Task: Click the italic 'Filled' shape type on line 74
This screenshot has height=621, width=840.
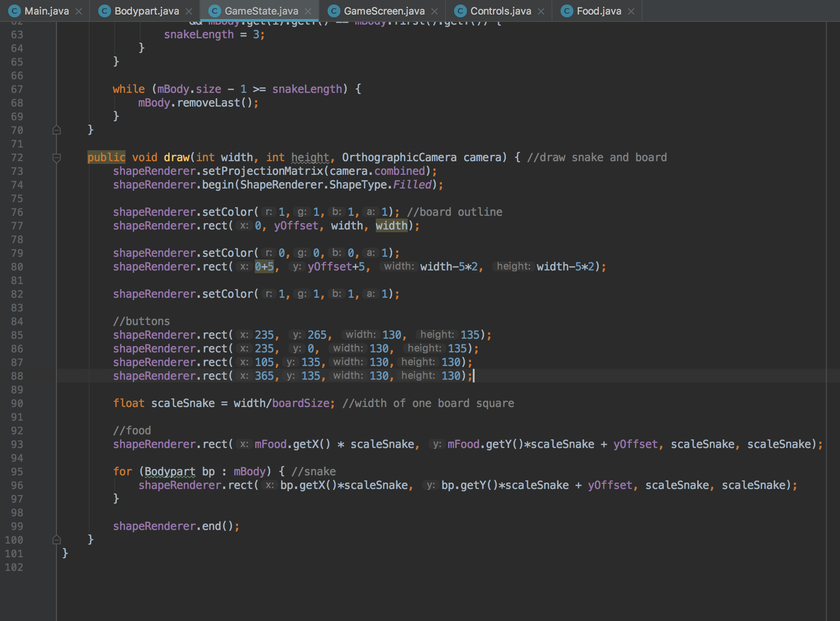Action: (x=412, y=185)
